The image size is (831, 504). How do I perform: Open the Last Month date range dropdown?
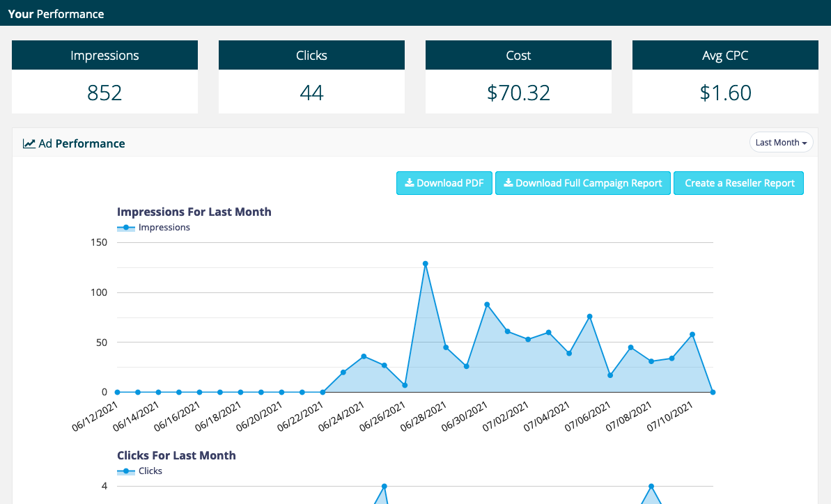tap(781, 142)
